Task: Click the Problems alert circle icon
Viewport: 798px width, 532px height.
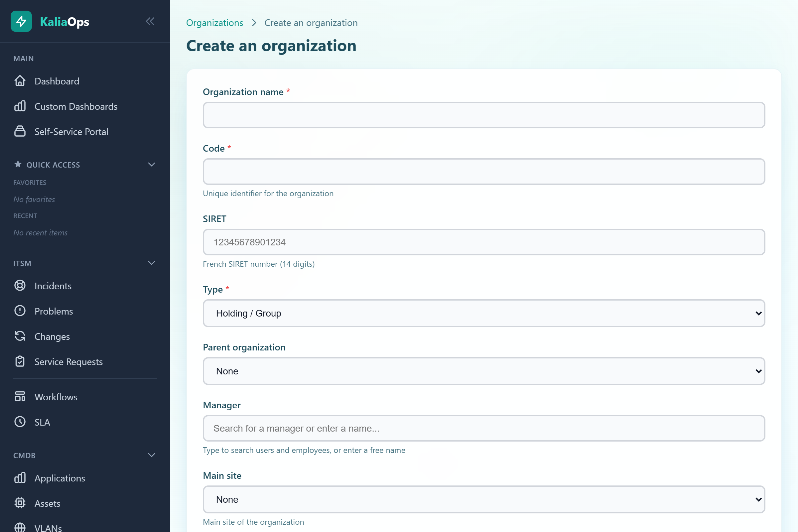Action: tap(20, 311)
